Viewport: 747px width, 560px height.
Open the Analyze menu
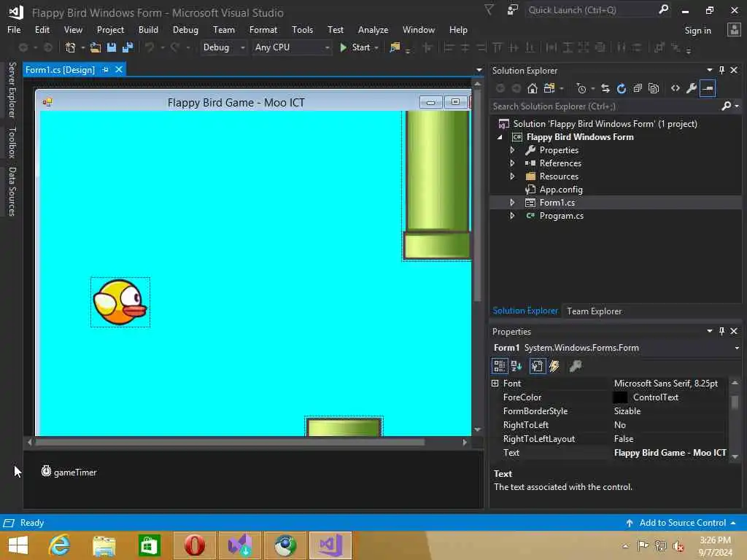coord(373,29)
